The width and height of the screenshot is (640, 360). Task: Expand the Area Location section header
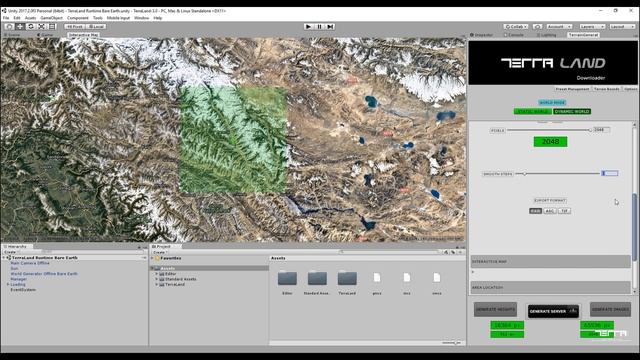click(551, 287)
